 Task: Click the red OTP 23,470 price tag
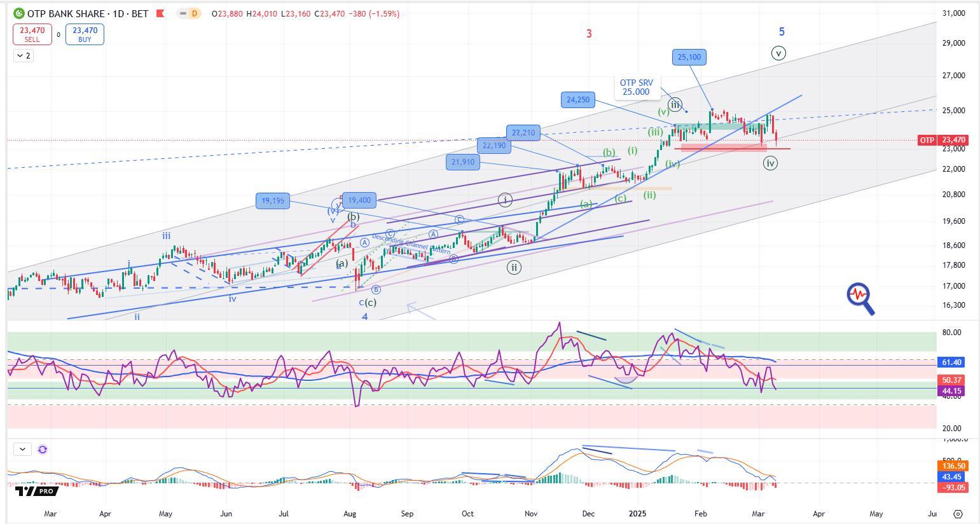point(944,140)
